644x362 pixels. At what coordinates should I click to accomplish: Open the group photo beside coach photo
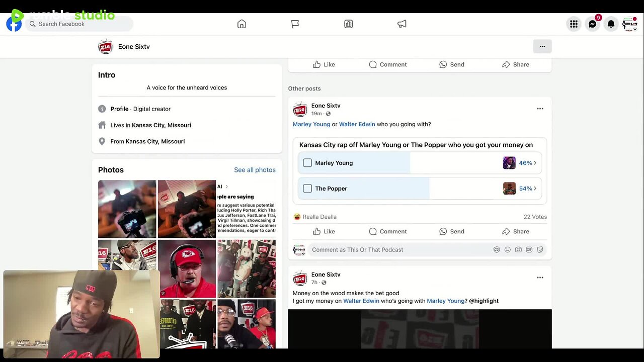(x=247, y=268)
